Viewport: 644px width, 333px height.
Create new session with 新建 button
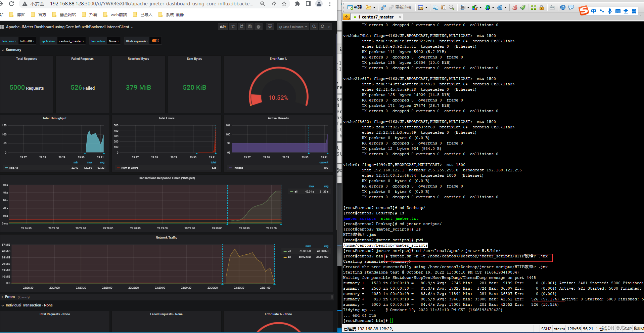(x=355, y=7)
